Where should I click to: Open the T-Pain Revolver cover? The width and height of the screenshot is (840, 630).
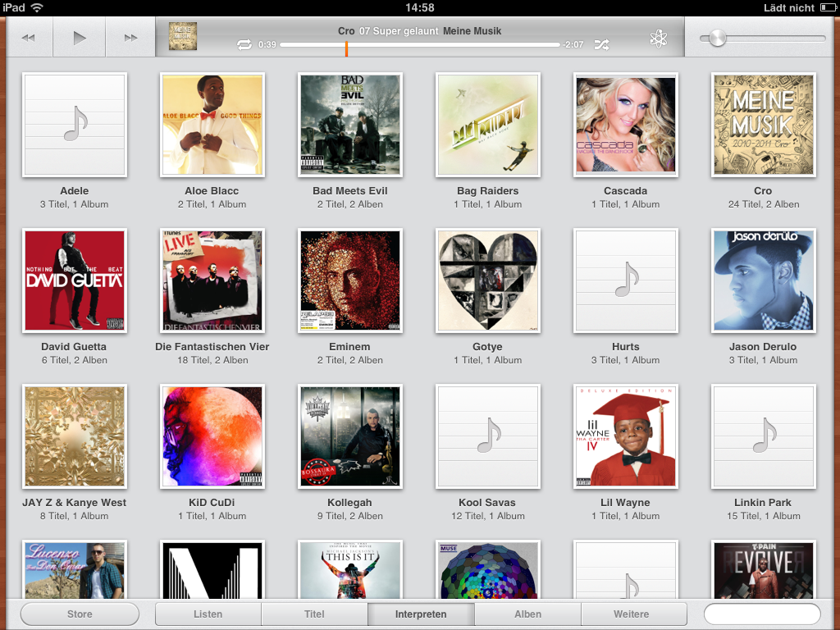click(x=764, y=569)
